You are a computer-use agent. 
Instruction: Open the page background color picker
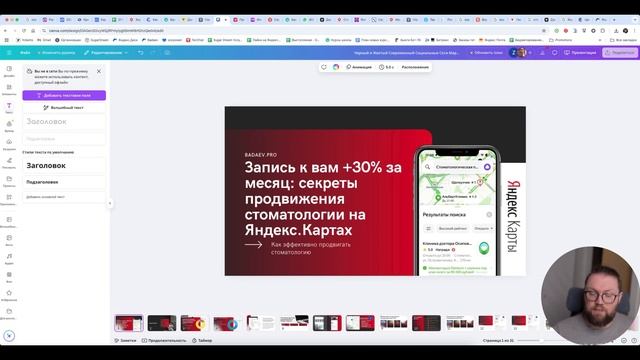click(x=336, y=67)
